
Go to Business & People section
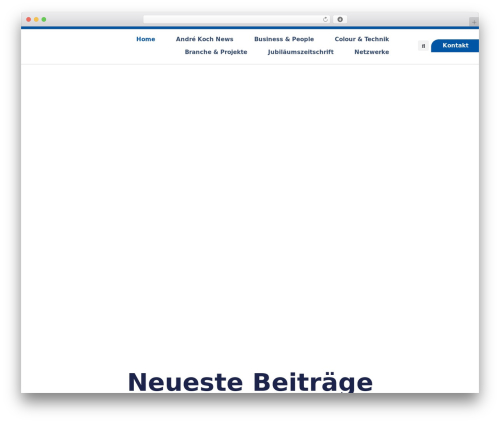point(284,39)
